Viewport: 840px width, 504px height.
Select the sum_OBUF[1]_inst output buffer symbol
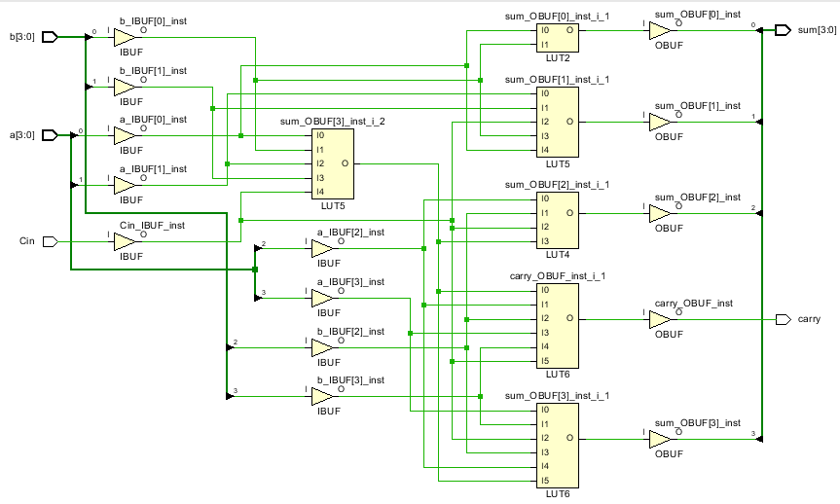pyautogui.click(x=660, y=123)
